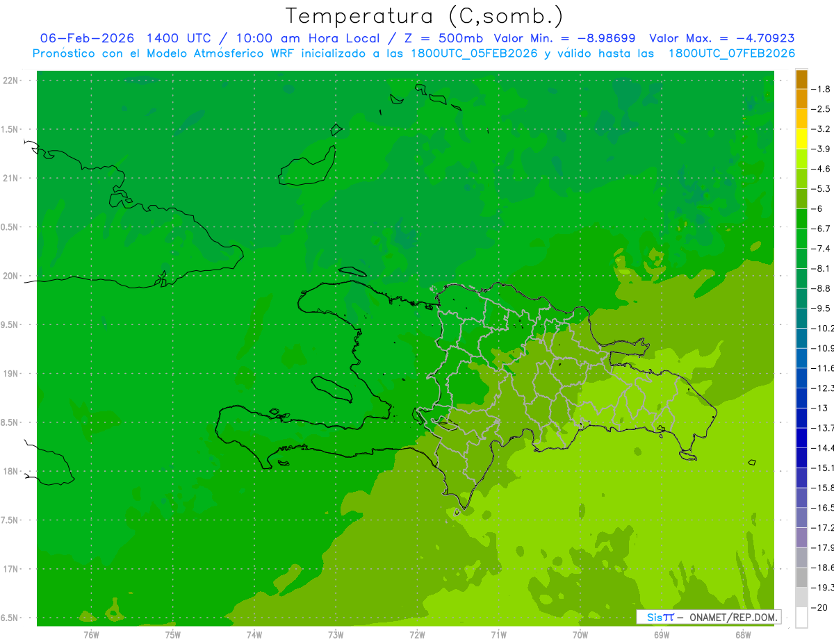
Task: Click the "22N" latitude label
Action: click(x=11, y=81)
